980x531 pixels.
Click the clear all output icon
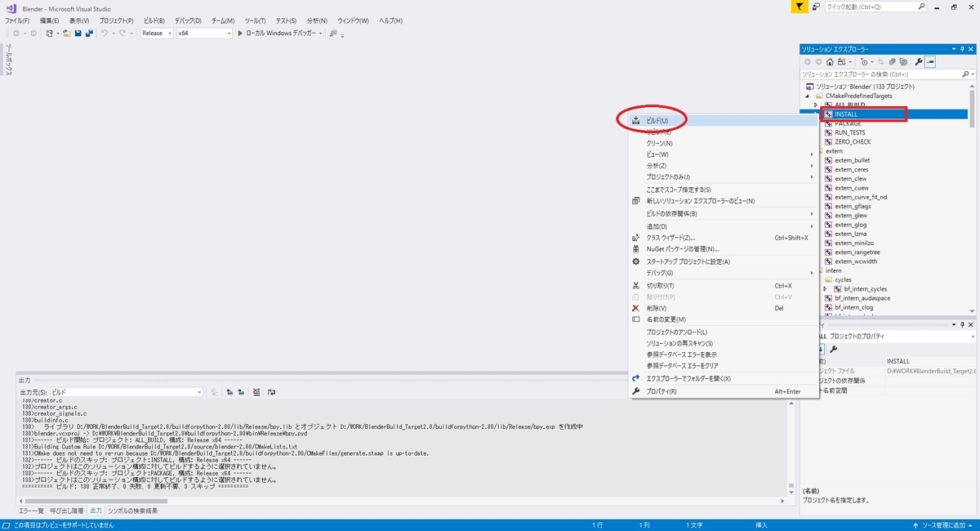[x=256, y=392]
